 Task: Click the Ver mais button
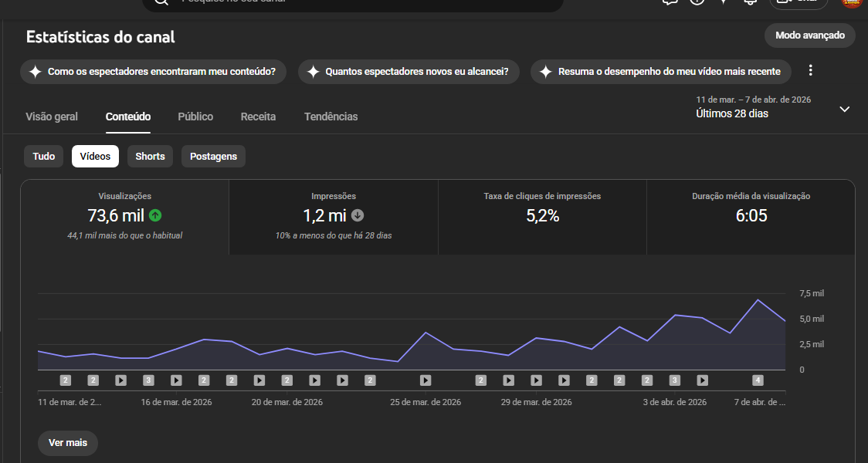[x=68, y=443]
